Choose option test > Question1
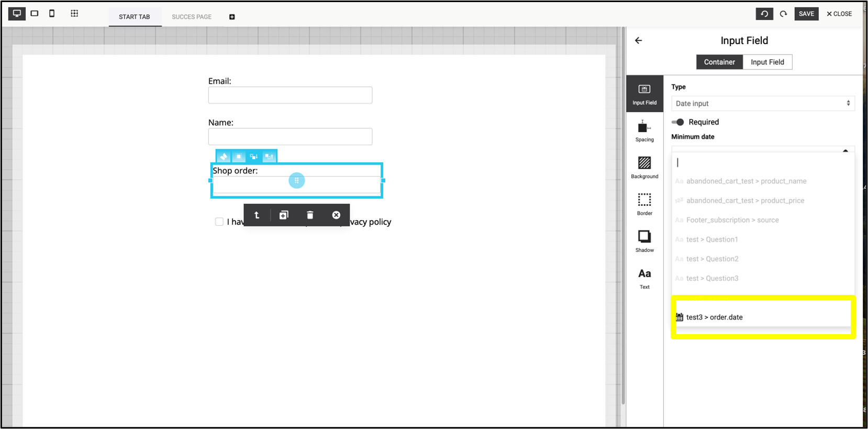 click(763, 239)
